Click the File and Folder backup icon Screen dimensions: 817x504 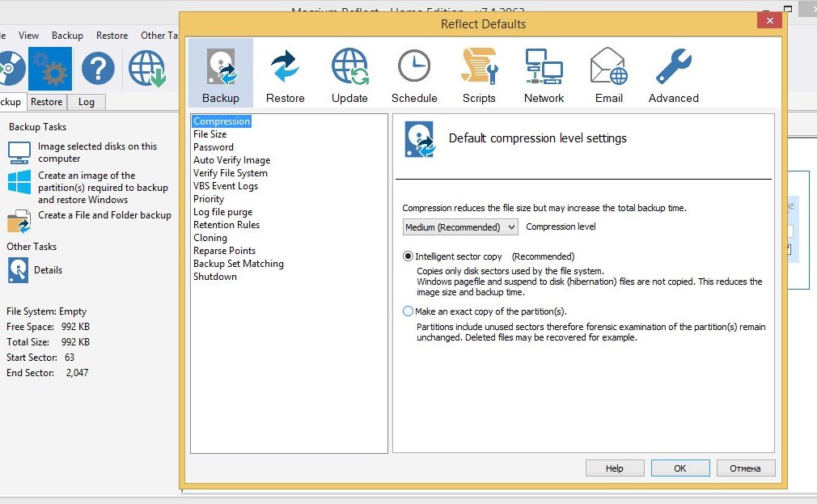tap(19, 221)
